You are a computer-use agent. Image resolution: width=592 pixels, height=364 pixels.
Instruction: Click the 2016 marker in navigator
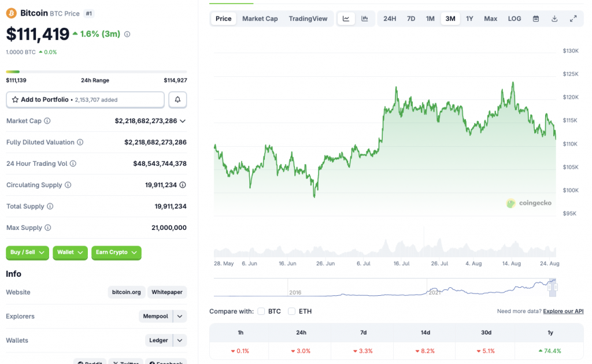(295, 292)
